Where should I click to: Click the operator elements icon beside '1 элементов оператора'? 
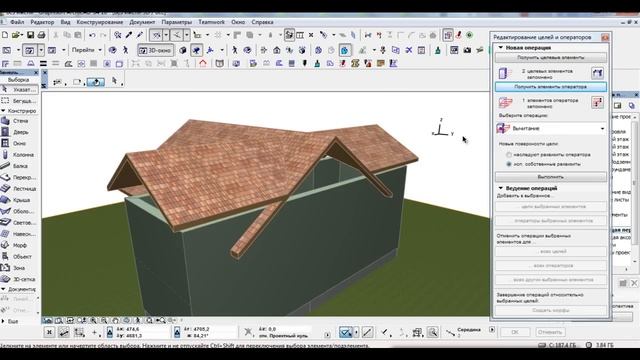tap(597, 102)
